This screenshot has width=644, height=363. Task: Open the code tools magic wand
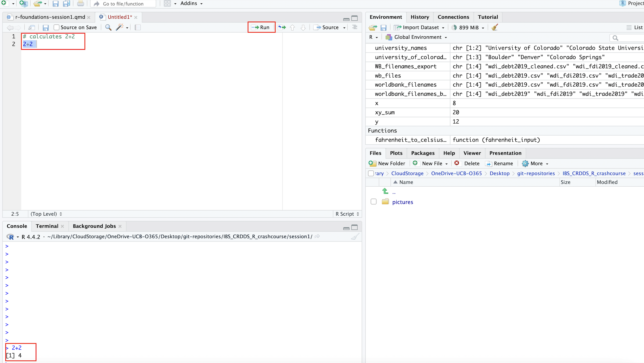pyautogui.click(x=120, y=27)
